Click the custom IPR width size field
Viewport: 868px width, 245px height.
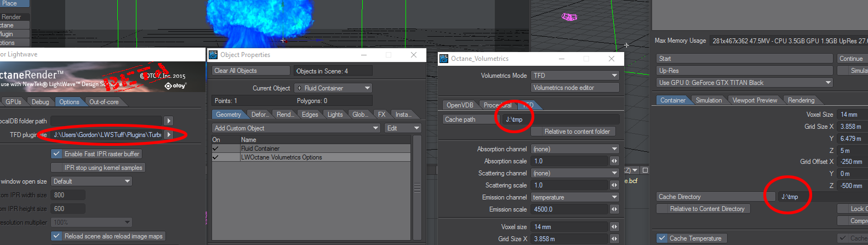(67, 195)
